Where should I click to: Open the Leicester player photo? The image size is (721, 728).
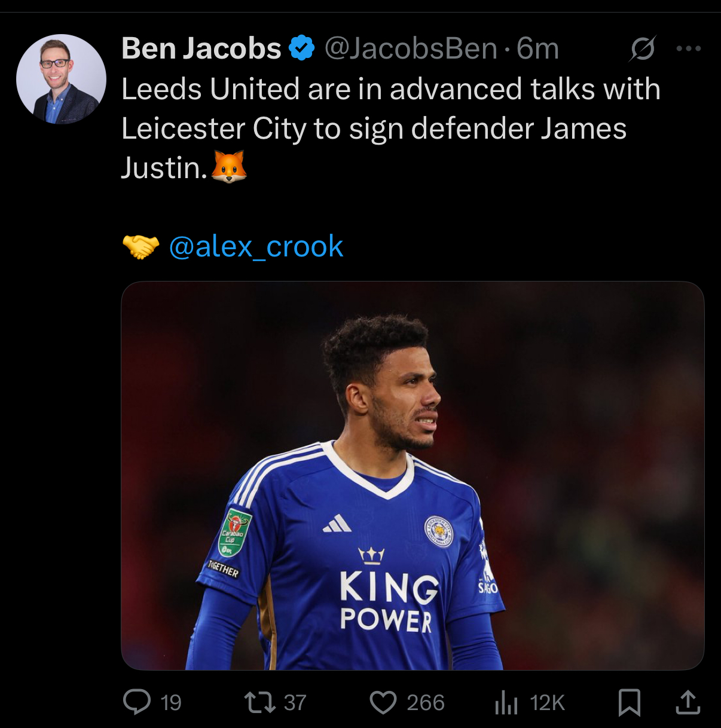point(413,475)
